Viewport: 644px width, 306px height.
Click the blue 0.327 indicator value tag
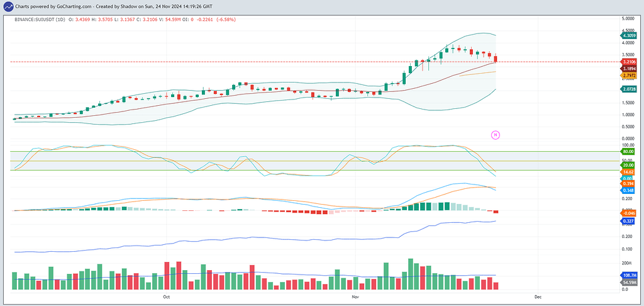point(628,221)
